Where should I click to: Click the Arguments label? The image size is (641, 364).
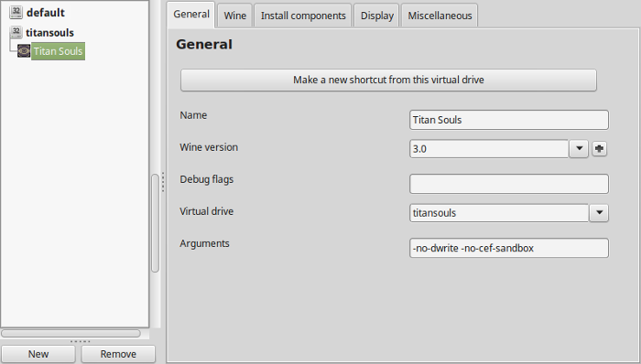(204, 243)
